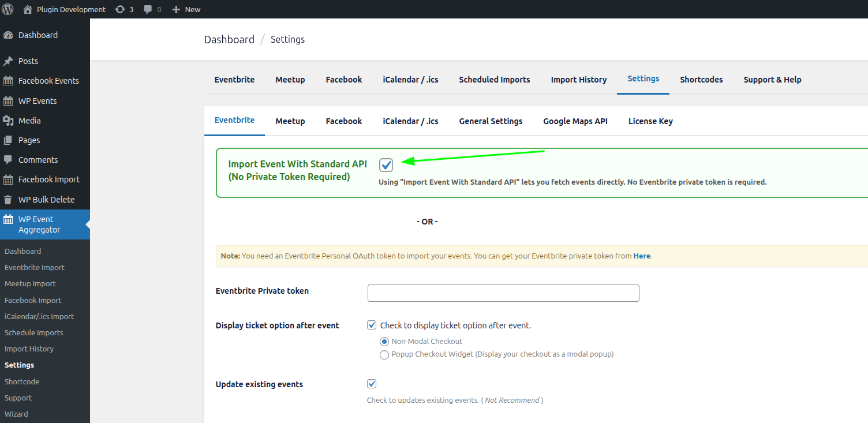
Task: Click the WordPress logo in the admin bar
Action: pos(8,9)
